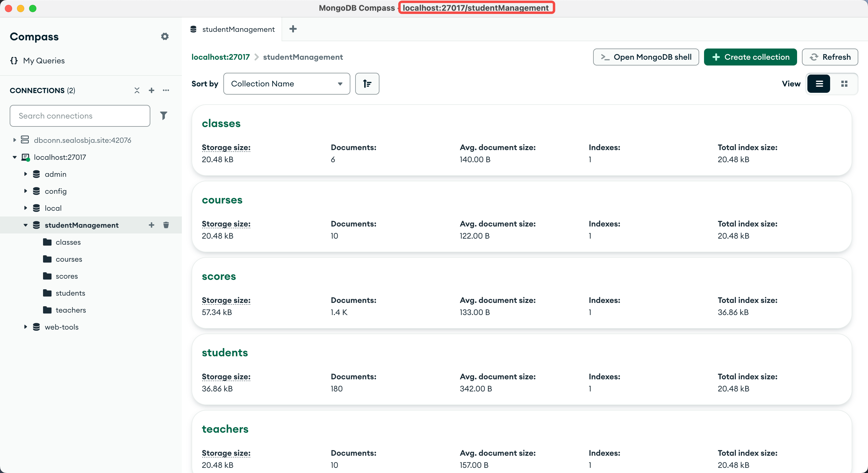Drop studentManagement database trash icon

click(166, 225)
